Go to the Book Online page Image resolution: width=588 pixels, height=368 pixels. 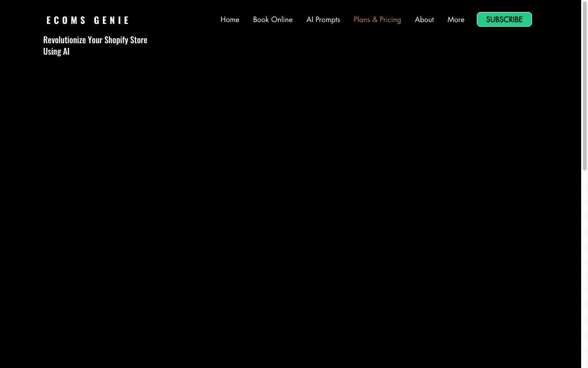pyautogui.click(x=273, y=20)
